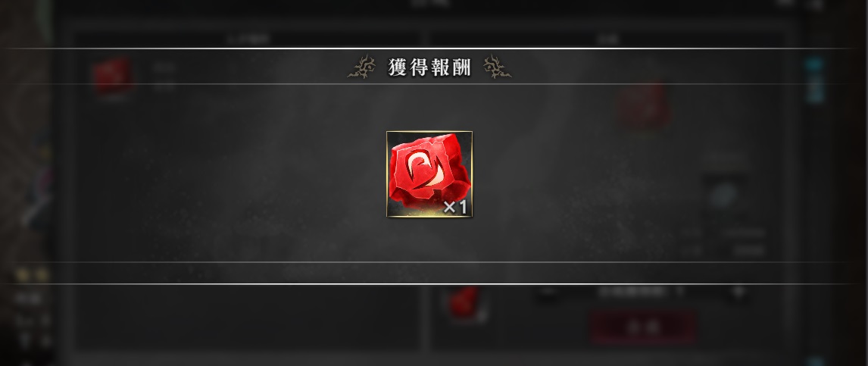Click blurred quantity field between minus and plus
Image resolution: width=868 pixels, height=366 pixels.
(642, 292)
